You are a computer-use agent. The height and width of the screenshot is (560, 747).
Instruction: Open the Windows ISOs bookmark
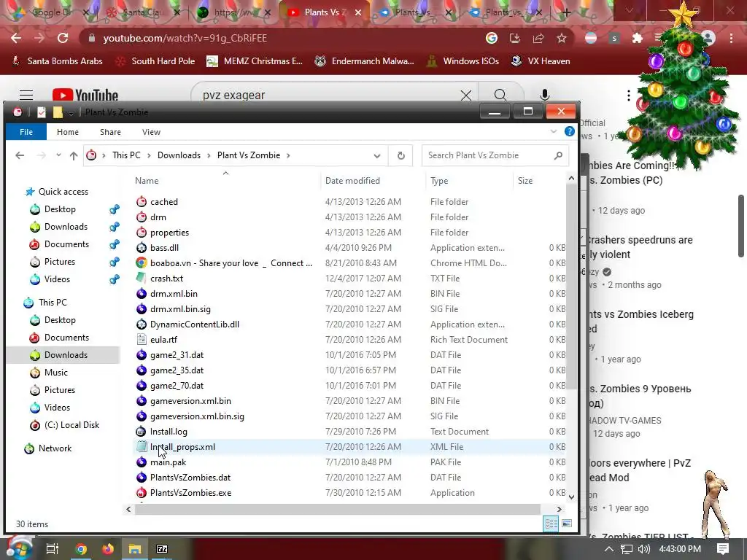(462, 61)
